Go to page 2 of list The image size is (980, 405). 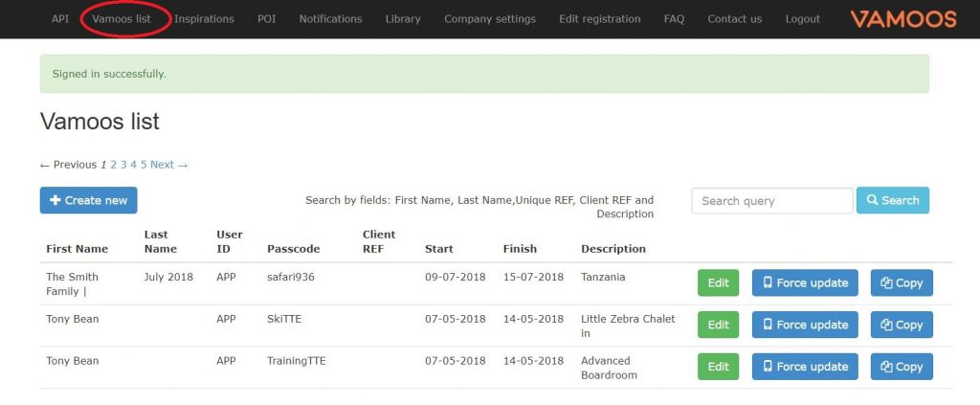[x=114, y=165]
